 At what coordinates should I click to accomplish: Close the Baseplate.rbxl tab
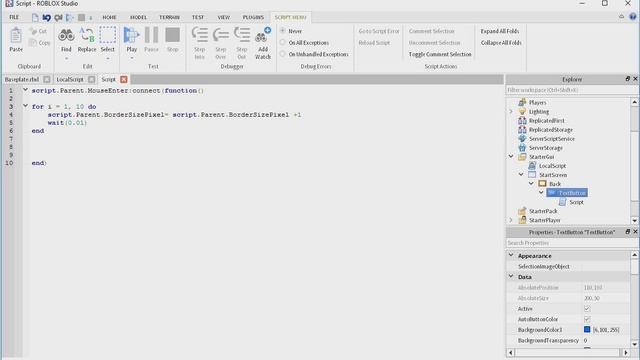point(47,79)
